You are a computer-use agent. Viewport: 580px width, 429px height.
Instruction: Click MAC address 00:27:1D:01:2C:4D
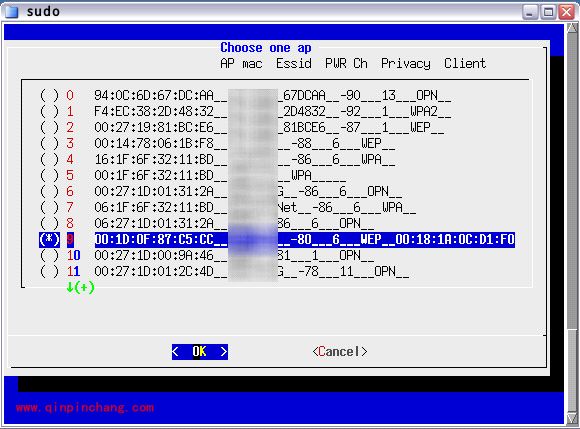pyautogui.click(x=154, y=271)
